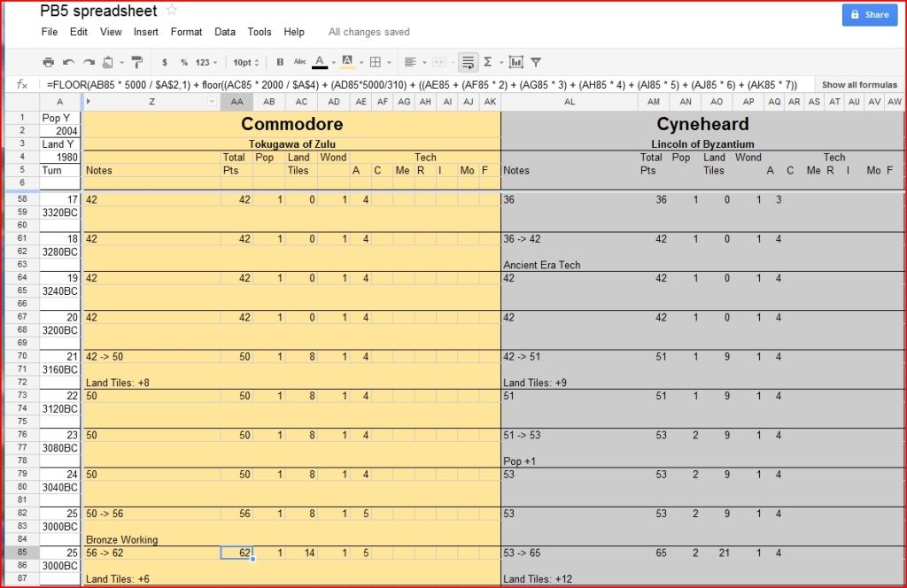
Task: Open the Data menu
Action: pyautogui.click(x=224, y=32)
